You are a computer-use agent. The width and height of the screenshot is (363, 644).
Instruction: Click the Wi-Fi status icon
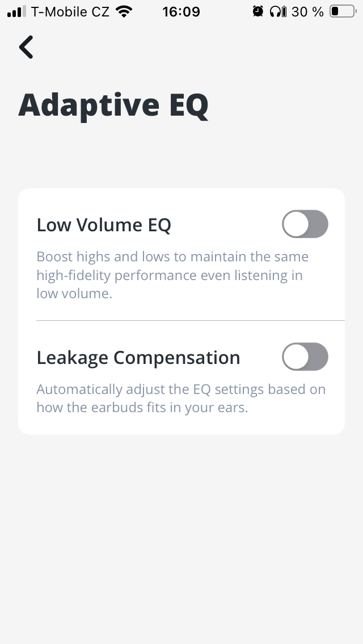click(122, 11)
